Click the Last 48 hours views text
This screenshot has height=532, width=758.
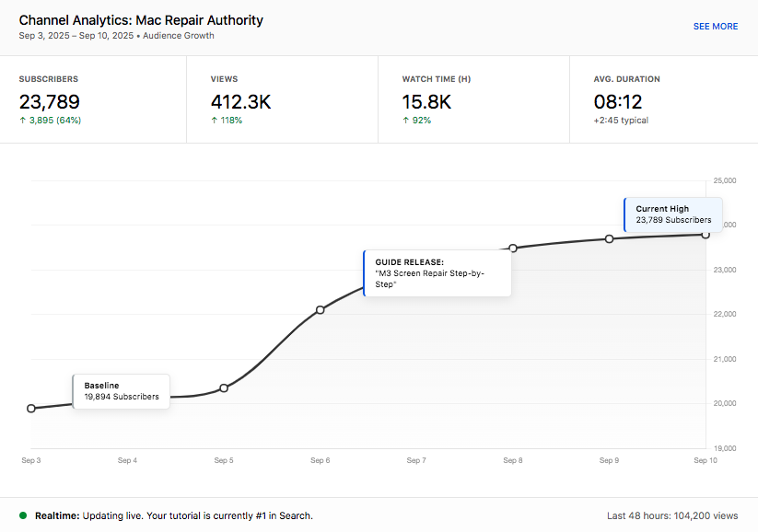point(672,516)
